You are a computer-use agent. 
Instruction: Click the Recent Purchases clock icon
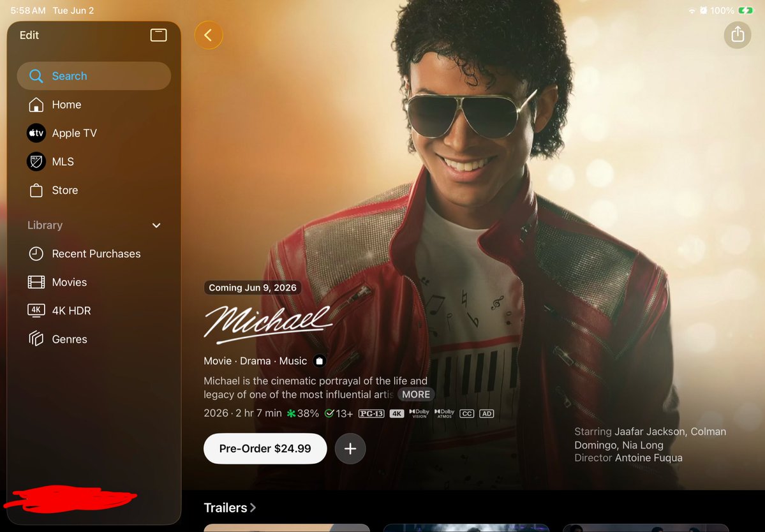(x=36, y=254)
